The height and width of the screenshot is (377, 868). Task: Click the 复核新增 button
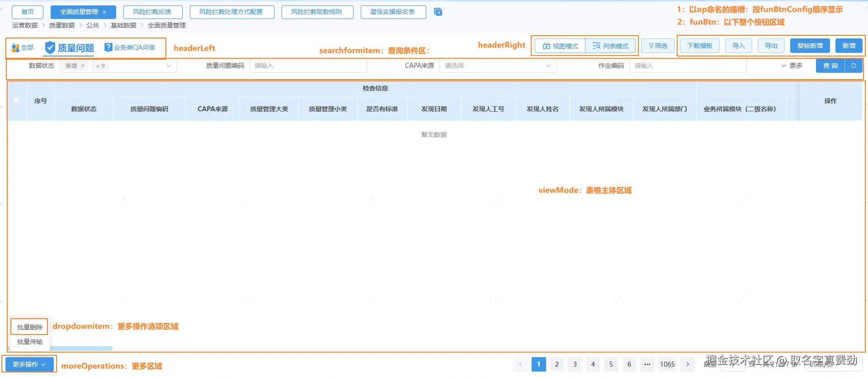tap(810, 46)
